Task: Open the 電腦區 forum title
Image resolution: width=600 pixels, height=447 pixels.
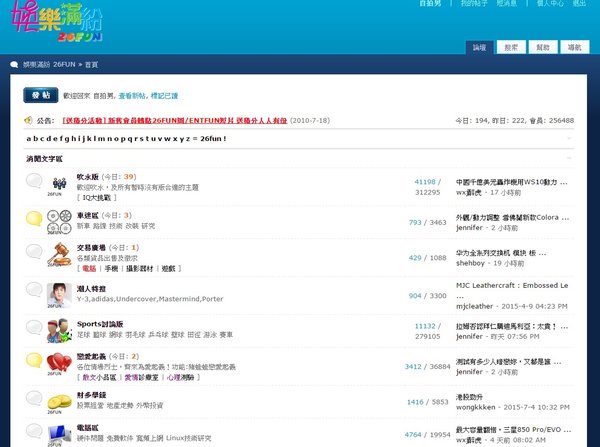Action: [x=88, y=428]
